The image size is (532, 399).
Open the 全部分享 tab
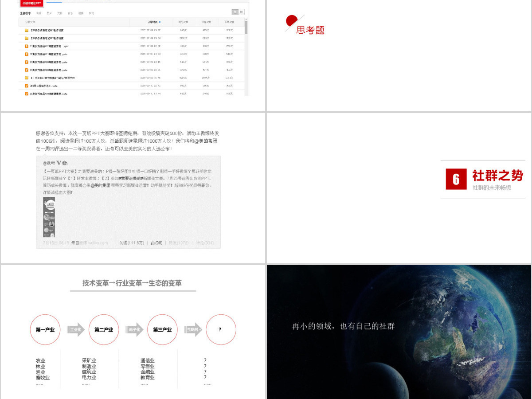click(26, 13)
